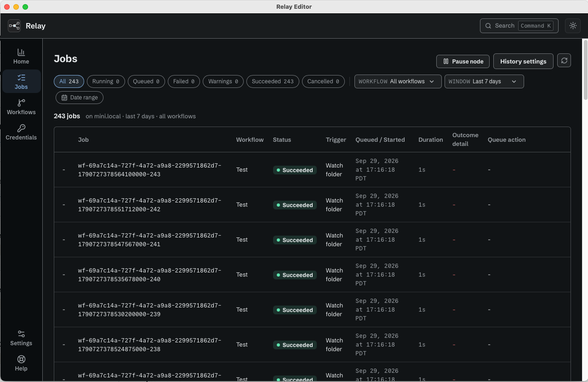This screenshot has width=588, height=382.
Task: Click the calendar icon in Date range
Action: click(64, 98)
